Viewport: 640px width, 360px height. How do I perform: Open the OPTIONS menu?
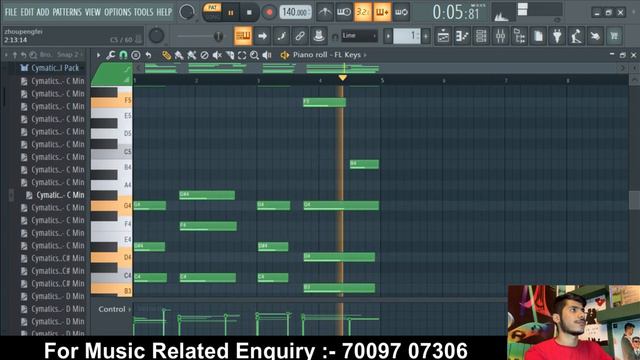[x=117, y=12]
